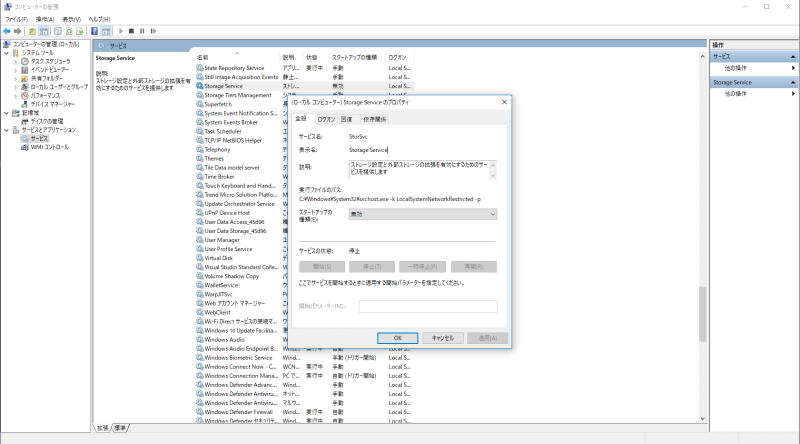Collapse the システム ツール tree node
Screen dimensions: 800x444
click(7, 53)
